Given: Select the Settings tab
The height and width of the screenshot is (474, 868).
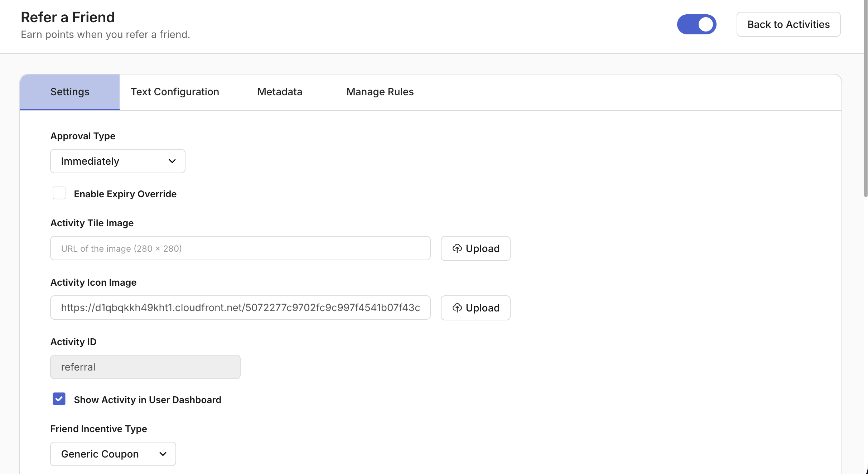Looking at the screenshot, I should (x=70, y=92).
